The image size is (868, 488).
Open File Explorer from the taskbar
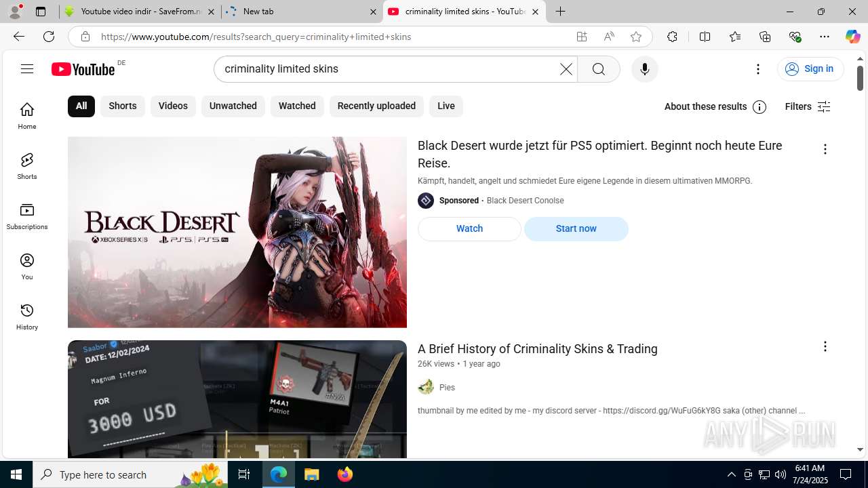[x=312, y=474]
